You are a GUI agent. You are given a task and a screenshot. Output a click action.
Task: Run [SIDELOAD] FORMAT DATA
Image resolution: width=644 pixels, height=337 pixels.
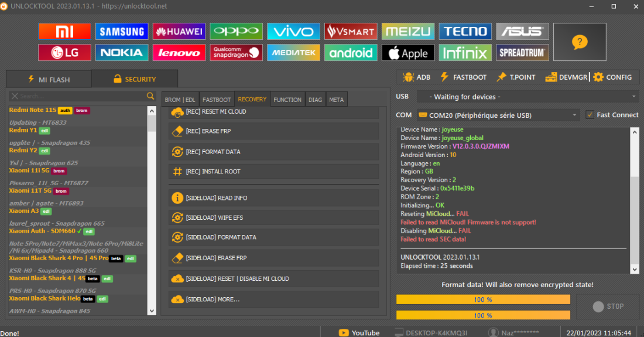click(273, 237)
